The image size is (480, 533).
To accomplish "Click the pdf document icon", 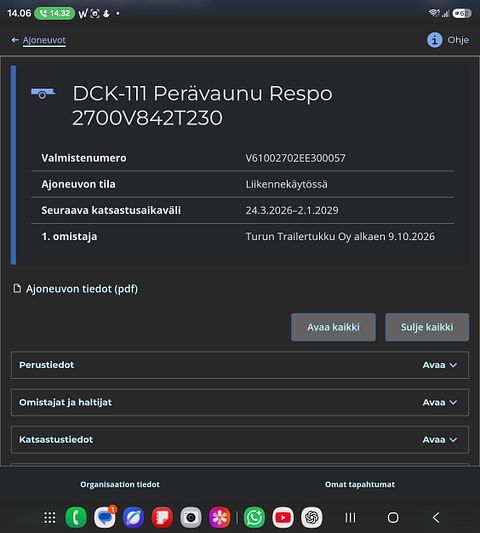I will tap(17, 288).
